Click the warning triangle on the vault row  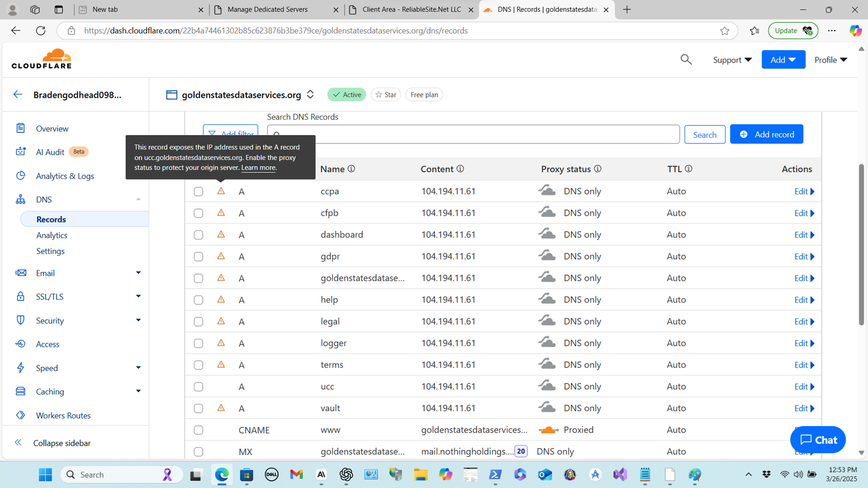221,408
